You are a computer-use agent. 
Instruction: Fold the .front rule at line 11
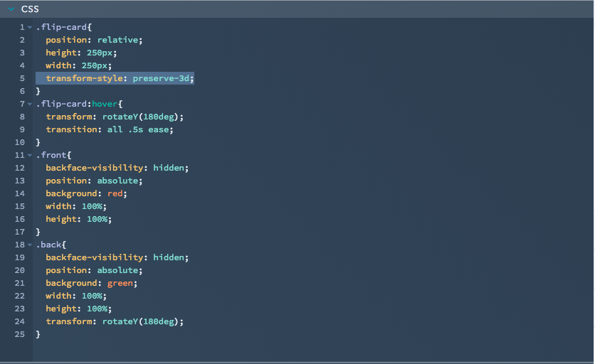point(30,155)
